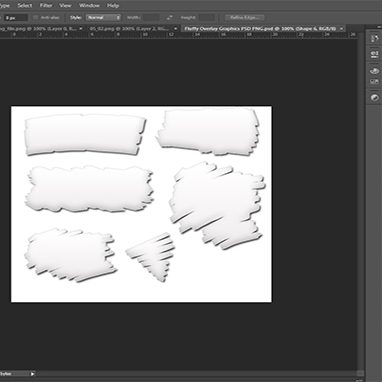Expand the status bar info arrow
This screenshot has height=382, width=382.
pyautogui.click(x=32, y=374)
